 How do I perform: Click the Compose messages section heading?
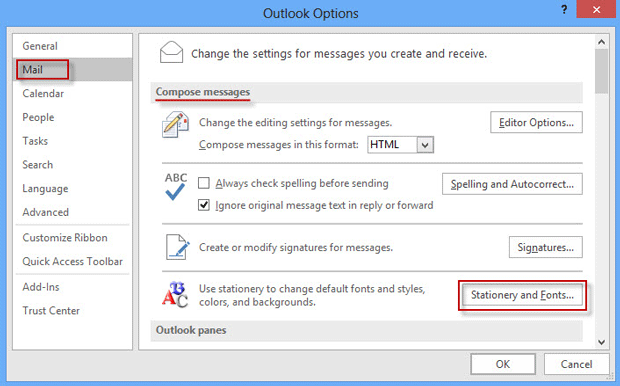tap(203, 92)
